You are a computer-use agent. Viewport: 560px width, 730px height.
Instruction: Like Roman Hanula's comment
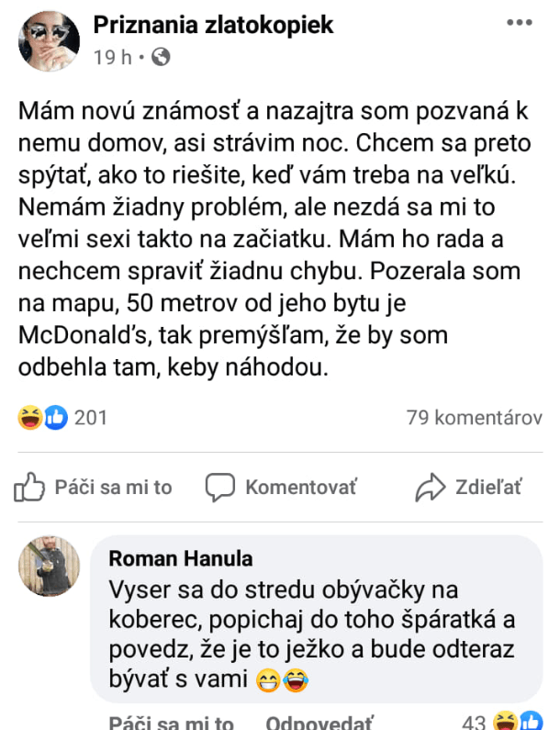tap(171, 723)
